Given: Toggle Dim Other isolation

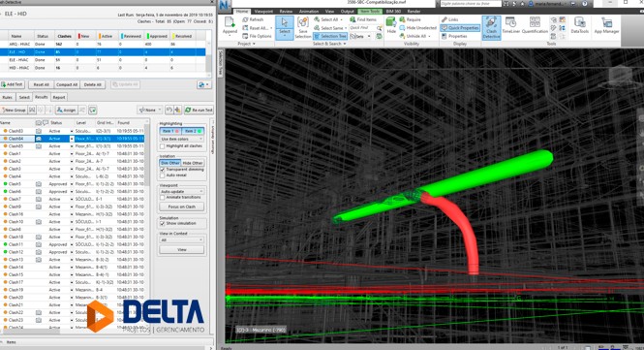Looking at the screenshot, I should coord(170,163).
